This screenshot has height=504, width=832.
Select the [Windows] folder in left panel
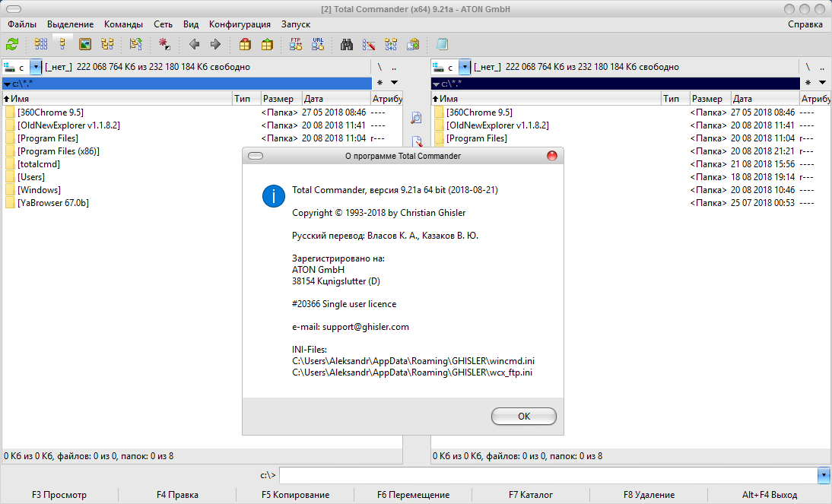(x=39, y=190)
